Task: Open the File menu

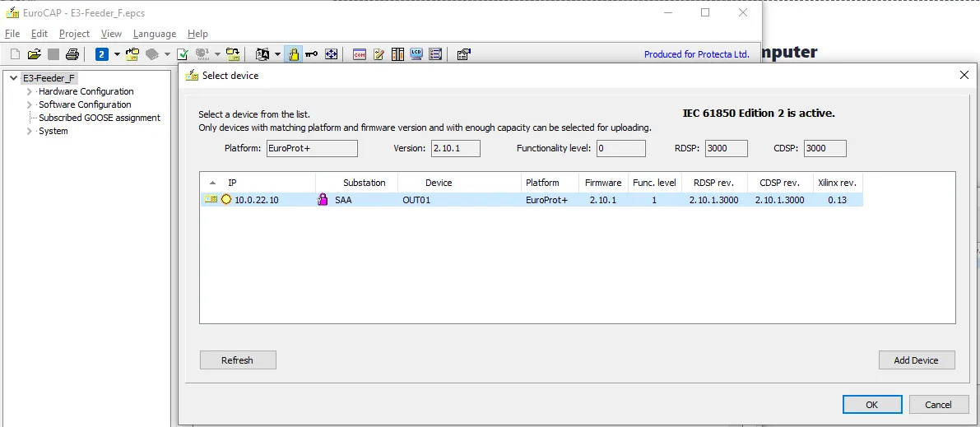Action: coord(12,34)
